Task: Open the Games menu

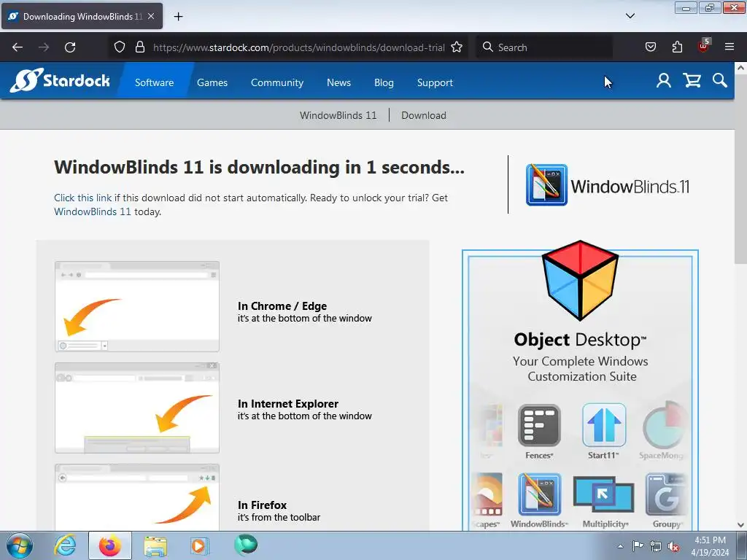Action: tap(212, 82)
